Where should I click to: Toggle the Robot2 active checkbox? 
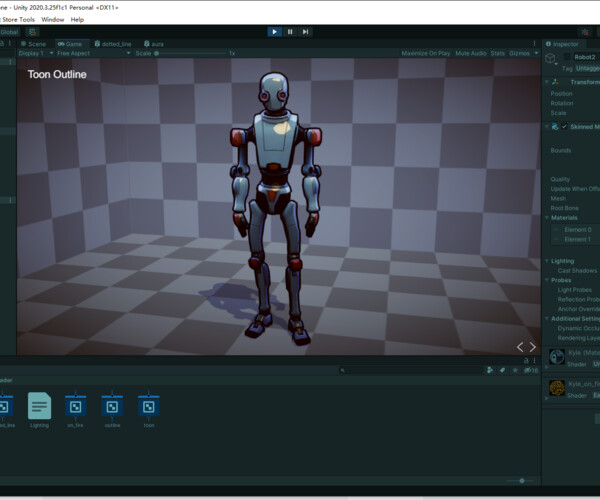coord(567,57)
